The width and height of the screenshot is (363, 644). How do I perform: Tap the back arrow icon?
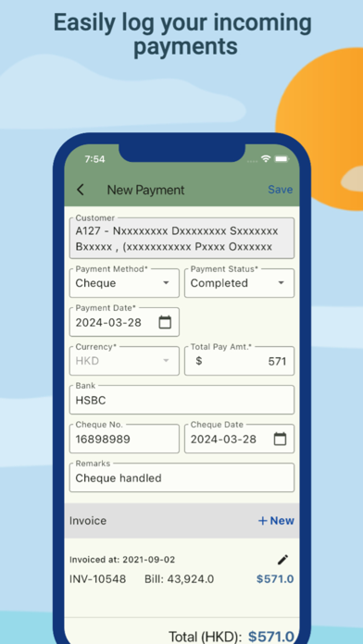81,190
